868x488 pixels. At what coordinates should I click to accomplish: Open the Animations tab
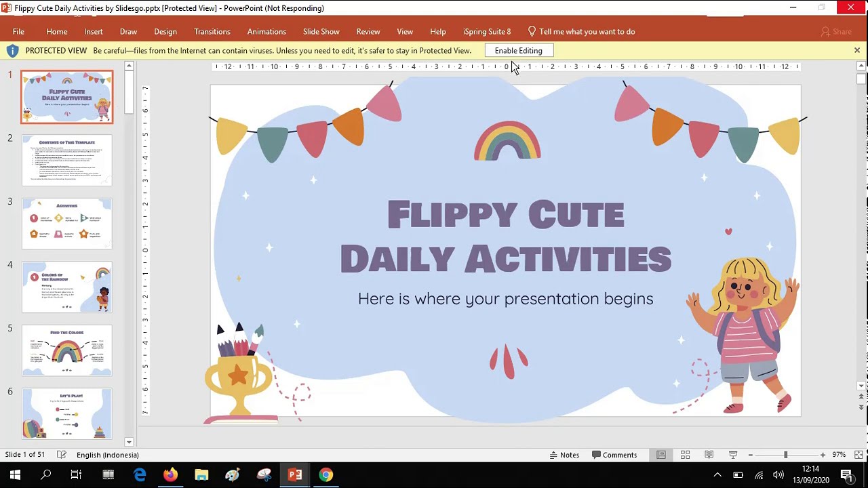[x=267, y=32]
